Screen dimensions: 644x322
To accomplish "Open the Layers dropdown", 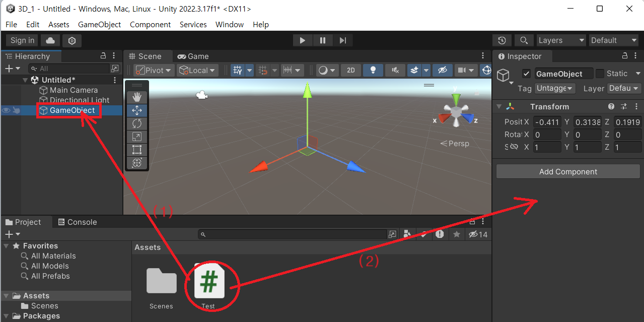I will point(561,40).
